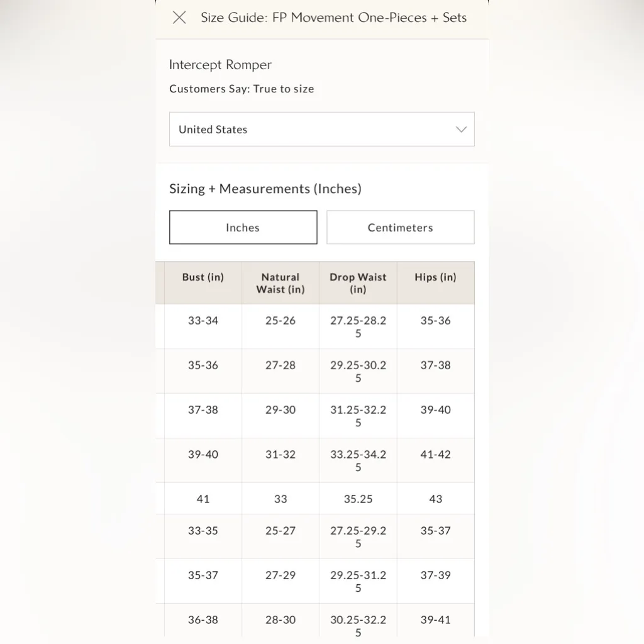Click the Intercept Romper product heading
644x644 pixels.
(220, 65)
